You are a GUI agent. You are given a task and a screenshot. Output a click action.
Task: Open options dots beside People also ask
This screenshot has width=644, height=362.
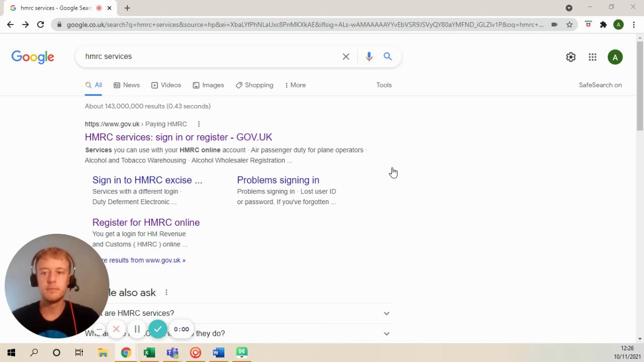click(166, 293)
